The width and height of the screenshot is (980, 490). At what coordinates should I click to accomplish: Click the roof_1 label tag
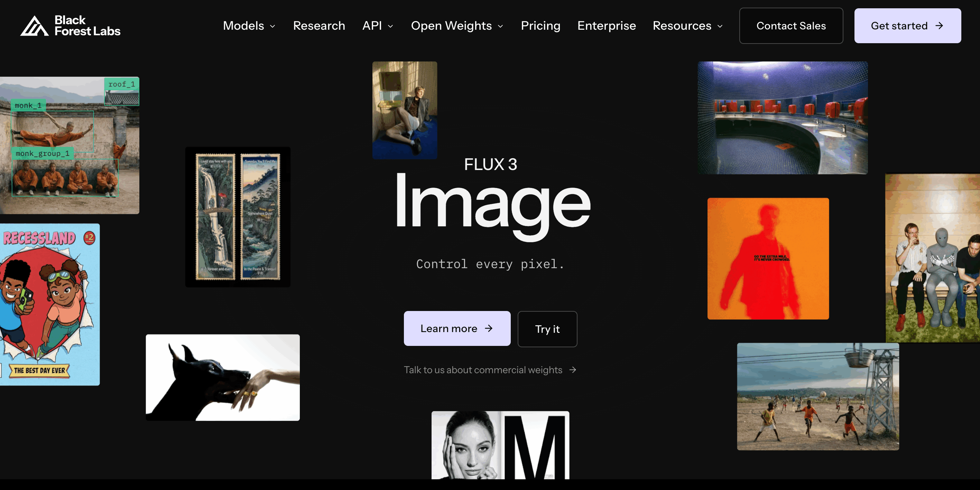[122, 84]
